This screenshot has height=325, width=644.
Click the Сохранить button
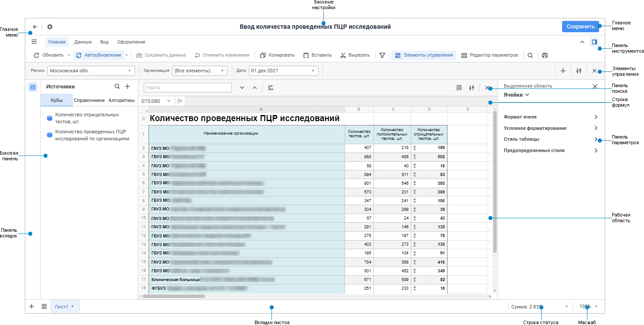pyautogui.click(x=580, y=27)
